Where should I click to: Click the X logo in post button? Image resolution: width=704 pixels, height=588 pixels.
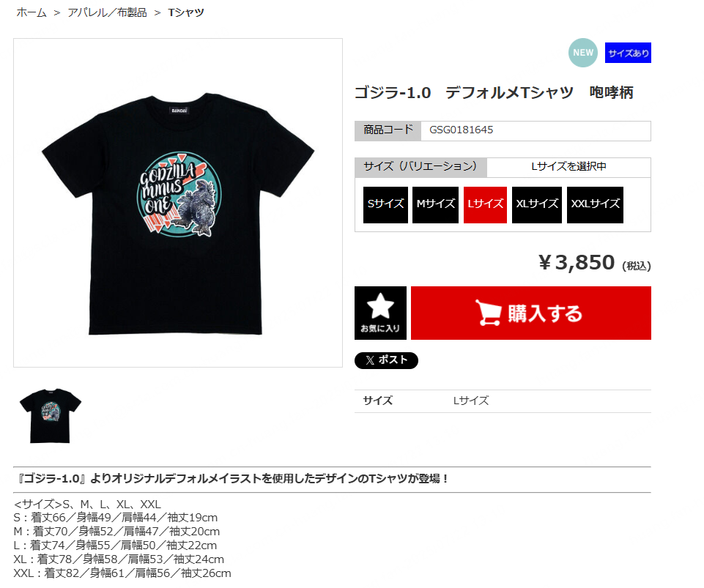click(369, 360)
